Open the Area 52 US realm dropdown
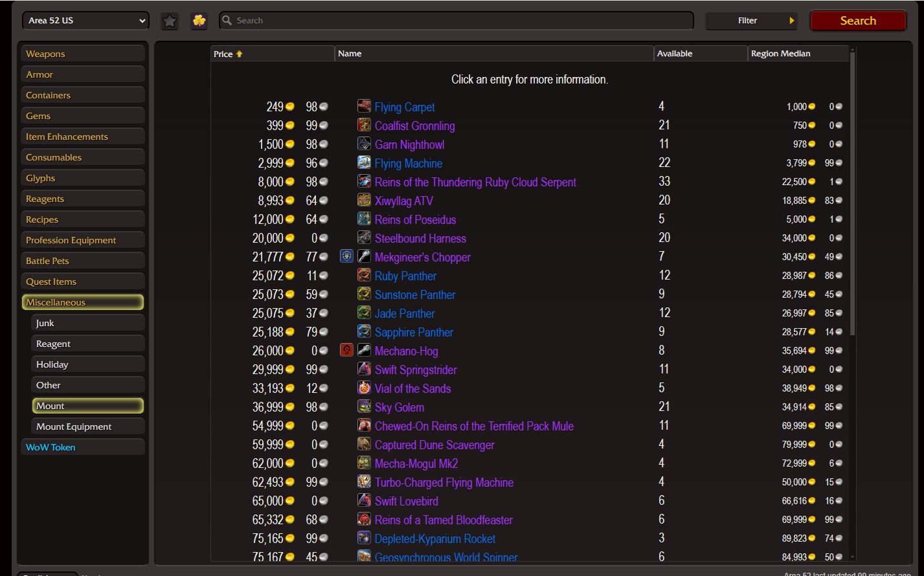Viewport: 924px width, 576px height. 85,21
